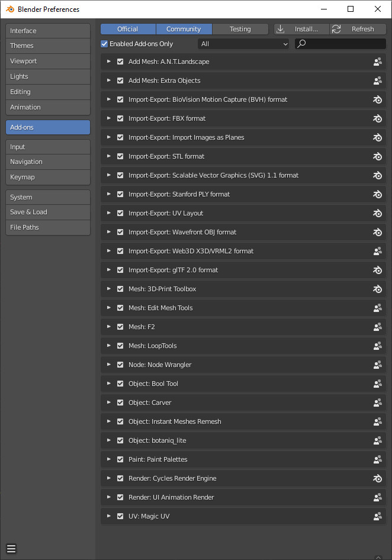Click Blender logo icon on Cycles Render Engine row
The height and width of the screenshot is (560, 392).
point(377,478)
